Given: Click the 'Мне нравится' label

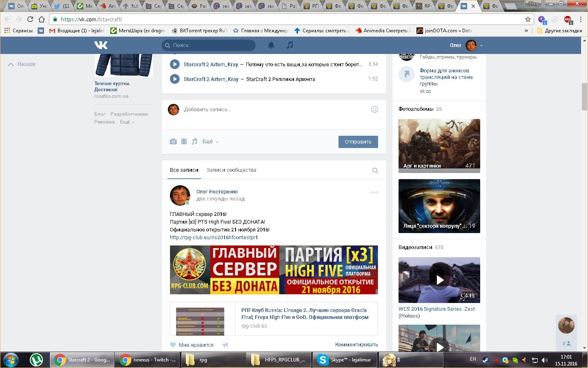Looking at the screenshot, I should [196, 345].
